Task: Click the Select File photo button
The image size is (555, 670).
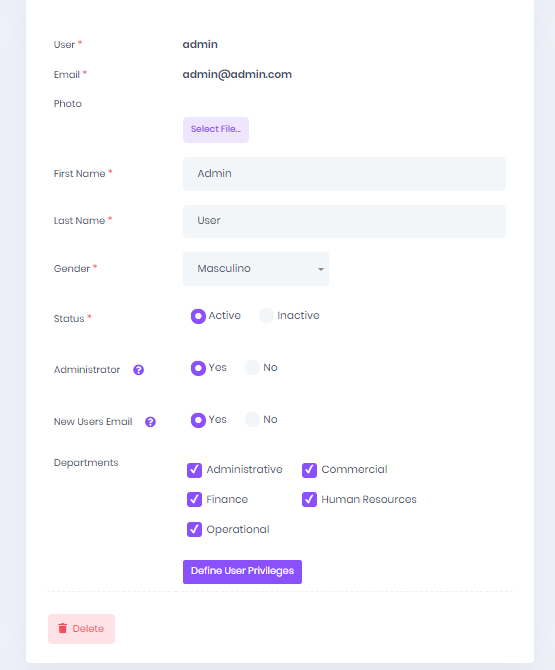Action: (216, 130)
